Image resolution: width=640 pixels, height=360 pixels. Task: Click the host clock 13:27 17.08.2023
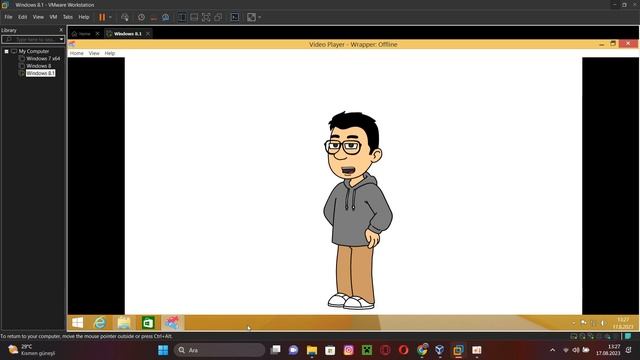pyautogui.click(x=608, y=350)
